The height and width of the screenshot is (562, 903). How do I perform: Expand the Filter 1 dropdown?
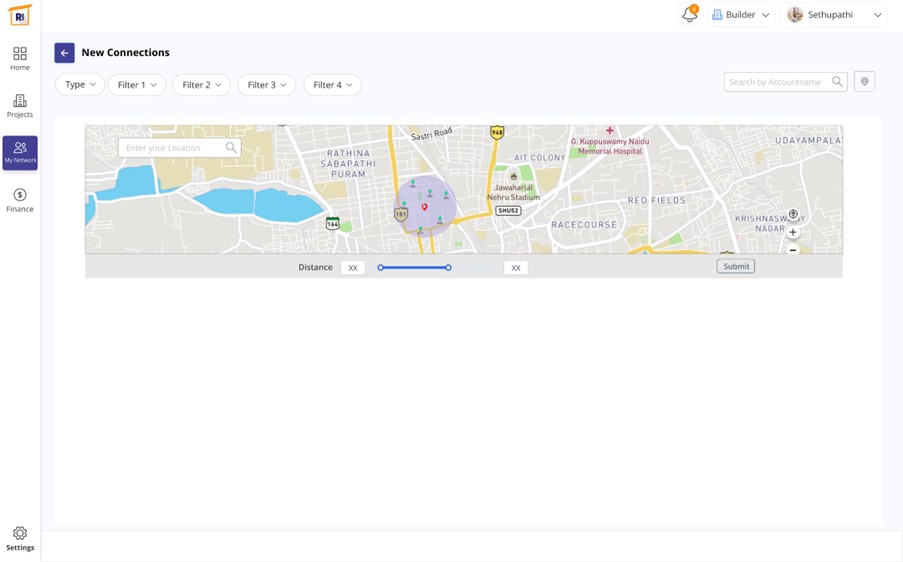137,85
